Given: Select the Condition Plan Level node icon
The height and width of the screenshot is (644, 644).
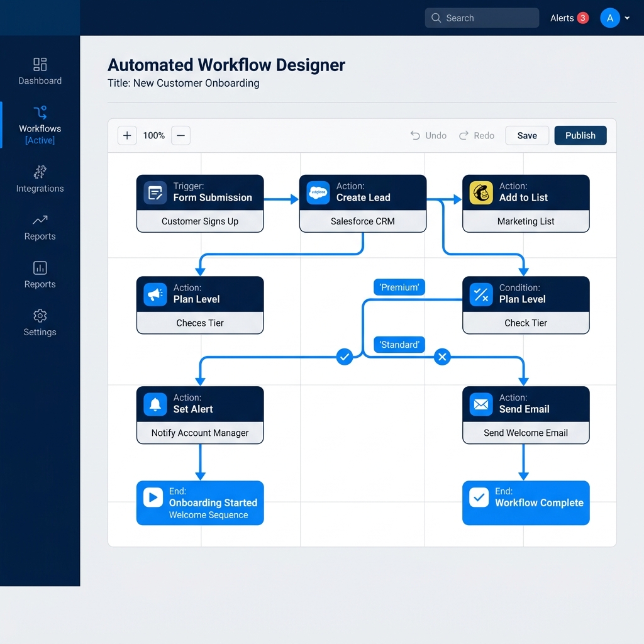Looking at the screenshot, I should [481, 294].
